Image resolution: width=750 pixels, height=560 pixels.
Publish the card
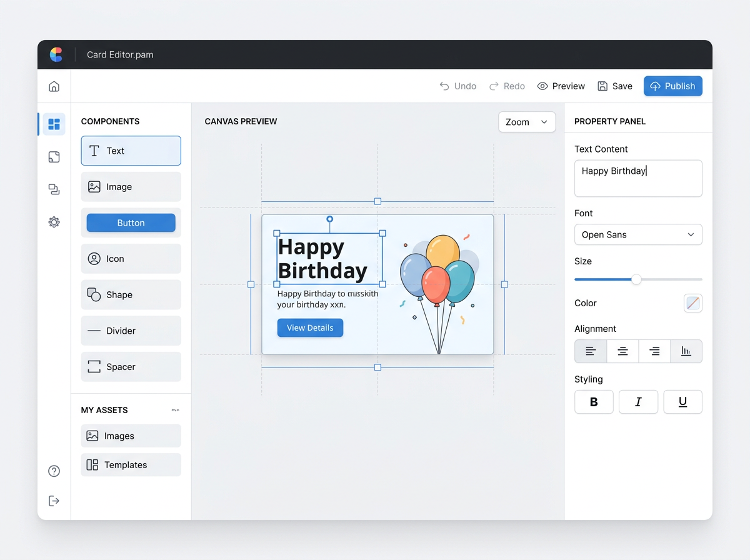[x=673, y=86]
